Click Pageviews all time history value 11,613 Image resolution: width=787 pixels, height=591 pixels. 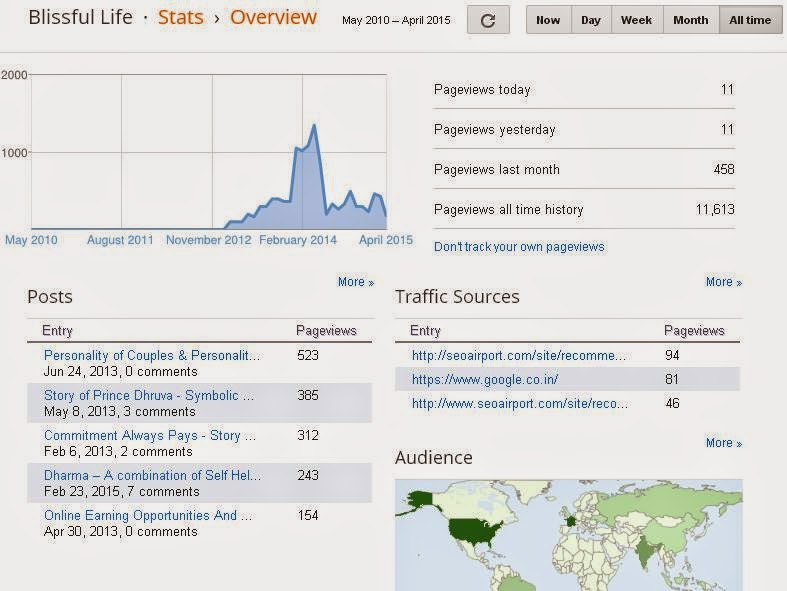[715, 210]
